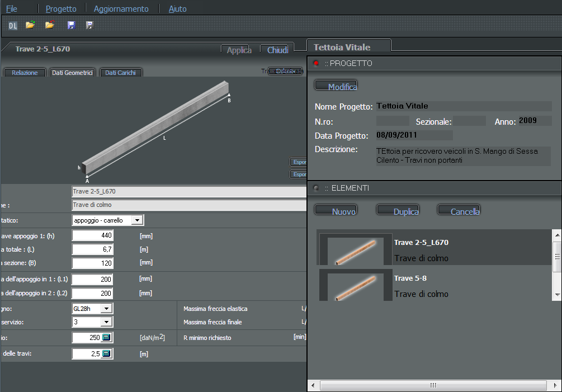Image resolution: width=562 pixels, height=392 pixels.
Task: Click the ':: PROGETTO' section header text
Action: pyautogui.click(x=348, y=63)
